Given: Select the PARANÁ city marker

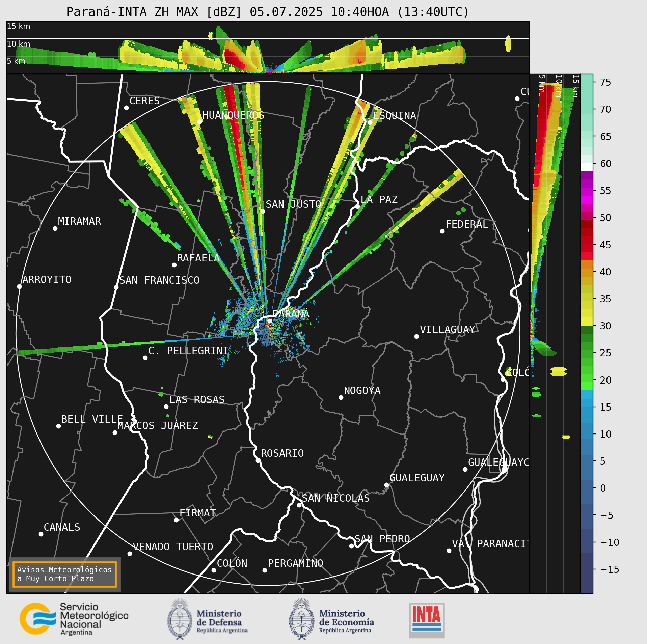Looking at the screenshot, I should [270, 321].
